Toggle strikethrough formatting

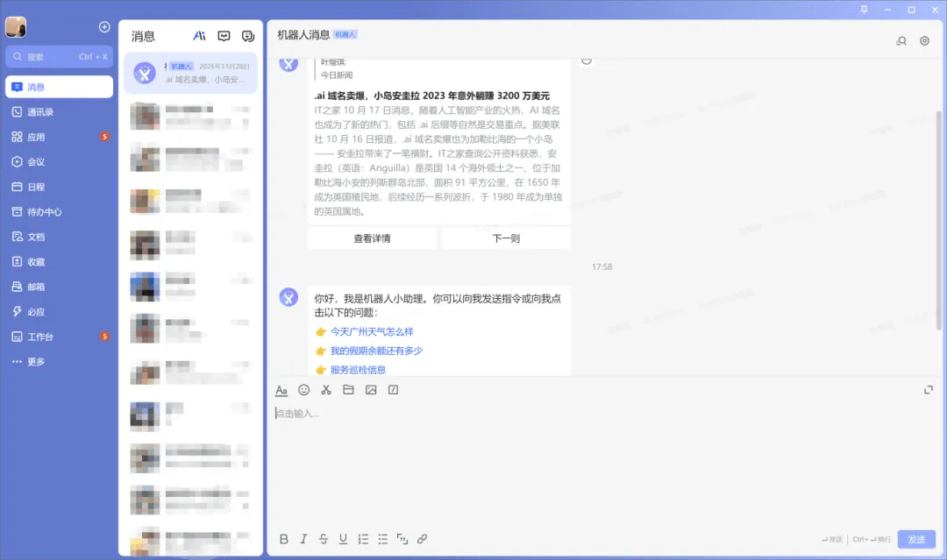coord(324,539)
